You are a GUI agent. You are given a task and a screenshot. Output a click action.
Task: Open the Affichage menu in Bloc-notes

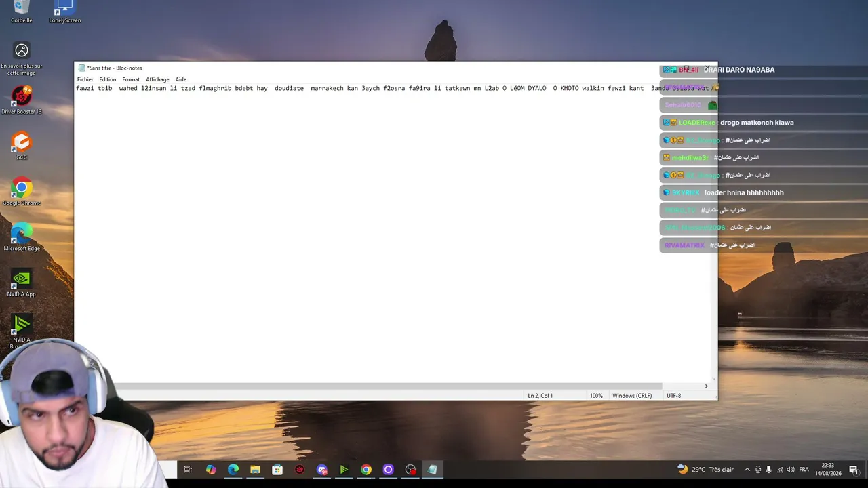pos(157,79)
